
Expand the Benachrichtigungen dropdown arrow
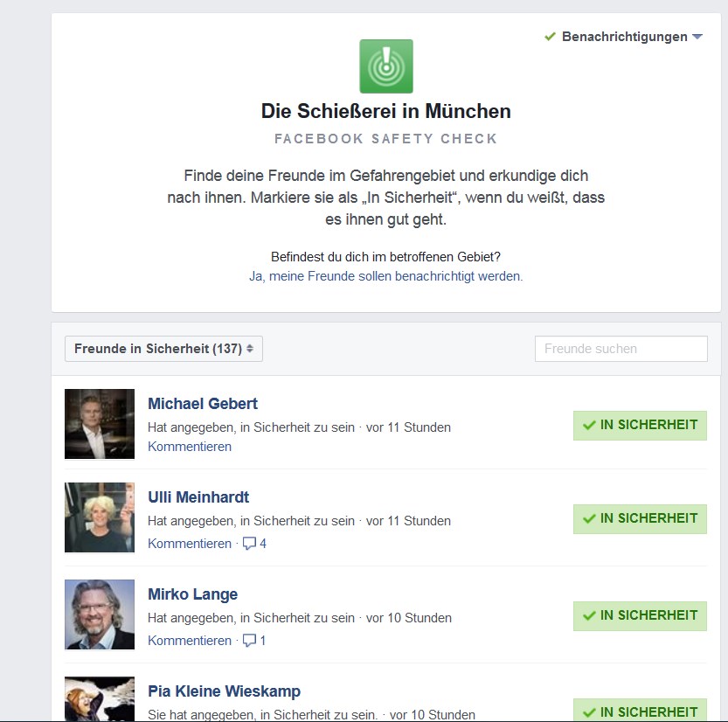[697, 36]
